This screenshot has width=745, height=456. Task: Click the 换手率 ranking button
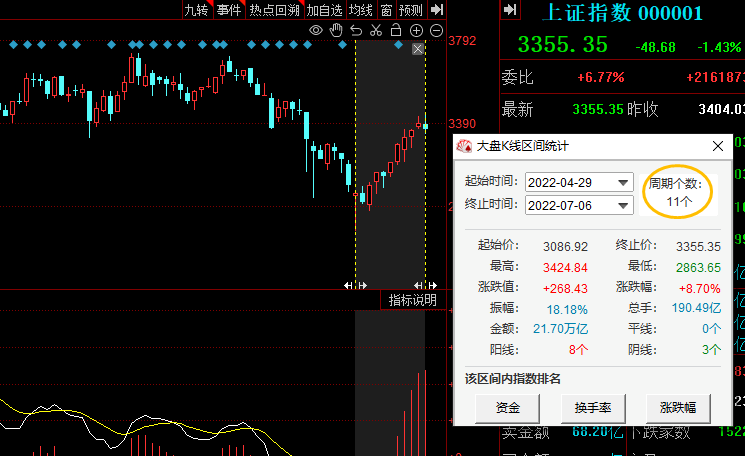pyautogui.click(x=592, y=436)
